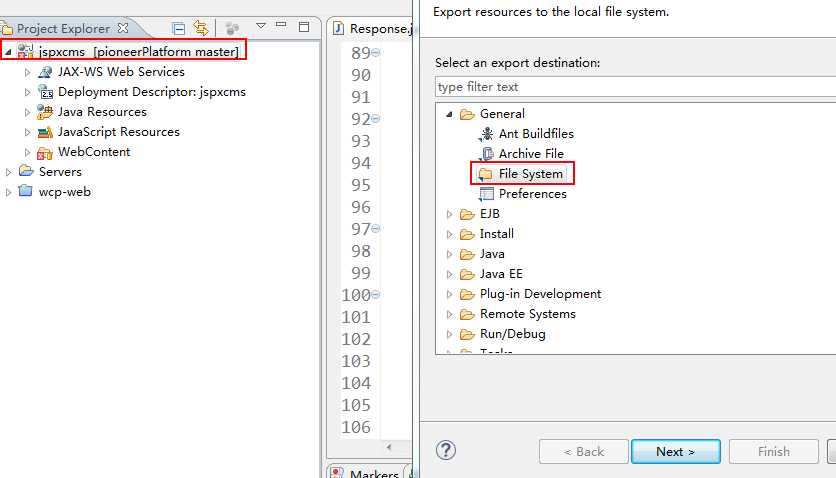Expand the Servers project
The width and height of the screenshot is (836, 478).
pyautogui.click(x=8, y=172)
